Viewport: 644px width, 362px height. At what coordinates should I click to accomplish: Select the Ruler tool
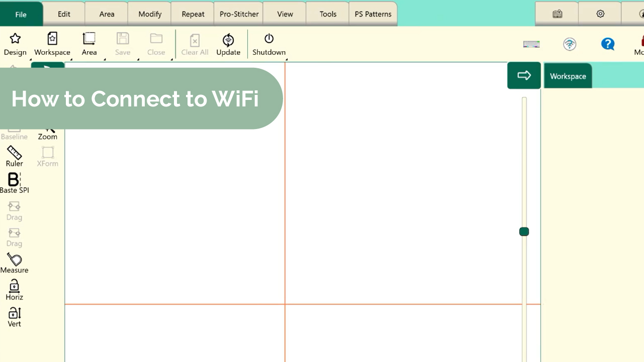click(x=15, y=156)
